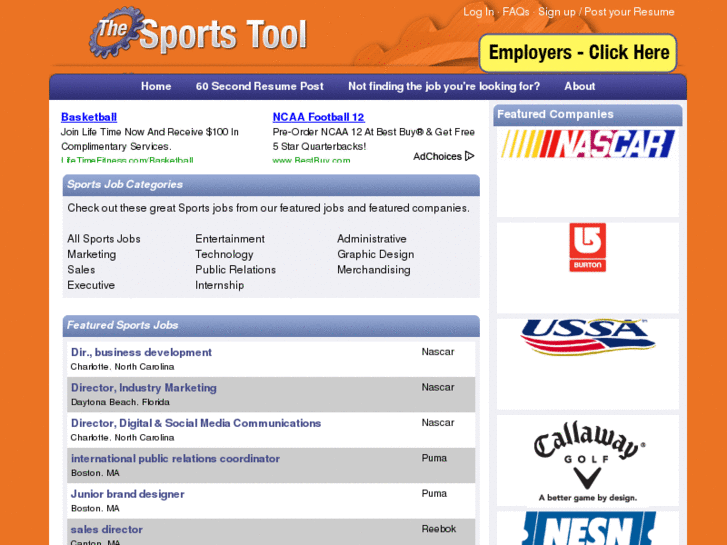Go to the Home menu item
This screenshot has width=727, height=545.
coord(156,86)
